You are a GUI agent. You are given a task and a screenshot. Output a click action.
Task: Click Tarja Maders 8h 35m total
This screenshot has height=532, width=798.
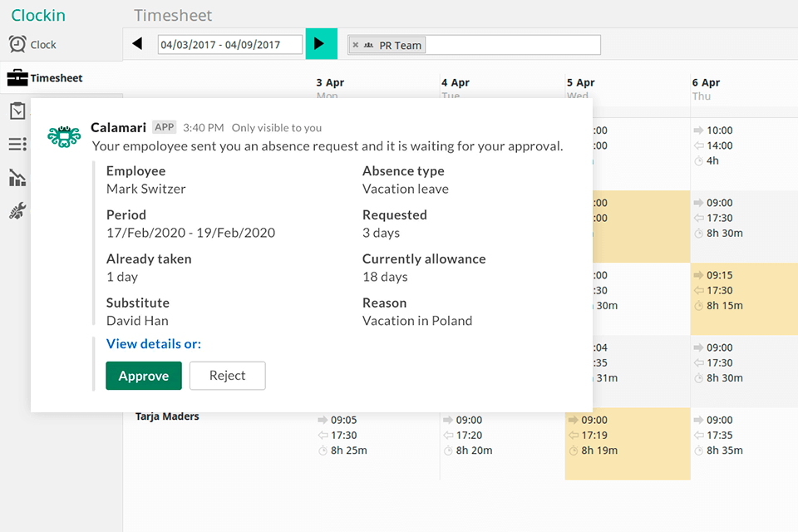(x=725, y=451)
